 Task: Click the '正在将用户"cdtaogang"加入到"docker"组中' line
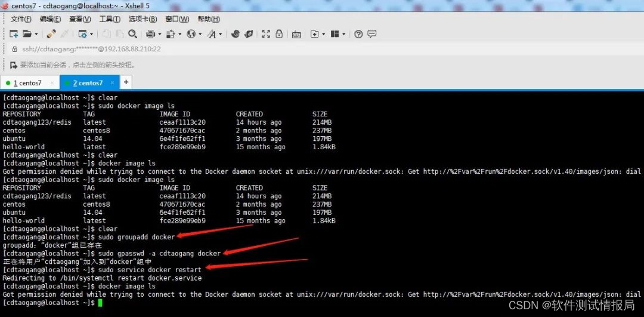pyautogui.click(x=77, y=261)
